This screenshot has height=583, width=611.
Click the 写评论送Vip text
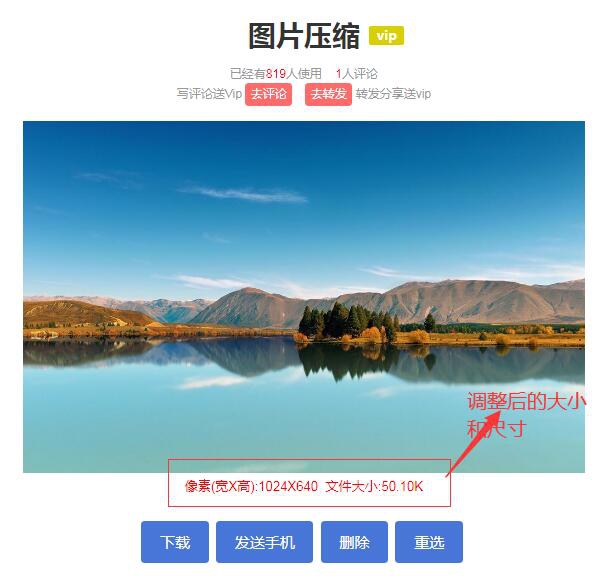tap(209, 94)
